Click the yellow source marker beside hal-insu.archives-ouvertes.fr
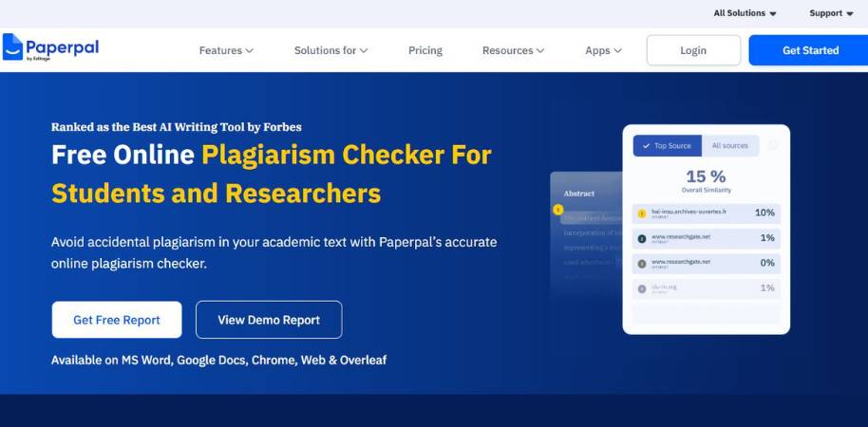868x427 pixels. (642, 213)
